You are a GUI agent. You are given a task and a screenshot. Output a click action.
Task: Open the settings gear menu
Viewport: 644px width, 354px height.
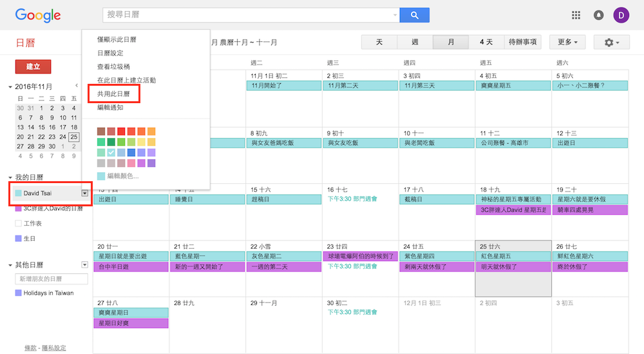pyautogui.click(x=611, y=43)
